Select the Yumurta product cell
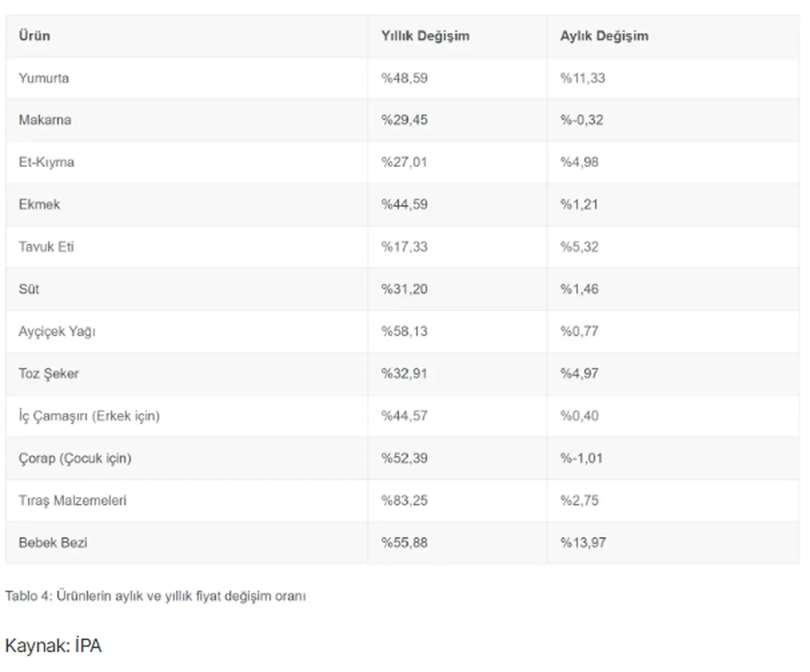Image resolution: width=810 pixels, height=672 pixels. [44, 78]
